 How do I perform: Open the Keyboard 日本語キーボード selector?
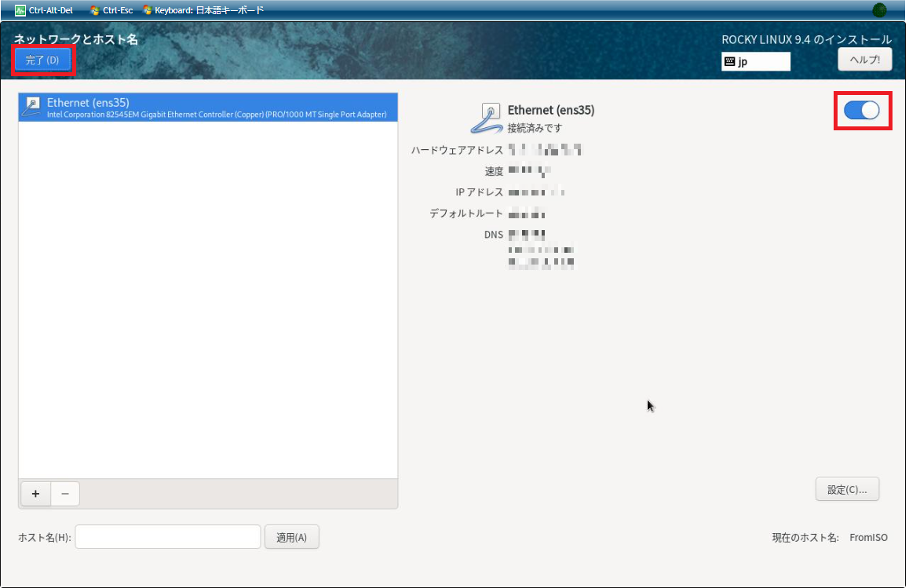pos(203,10)
